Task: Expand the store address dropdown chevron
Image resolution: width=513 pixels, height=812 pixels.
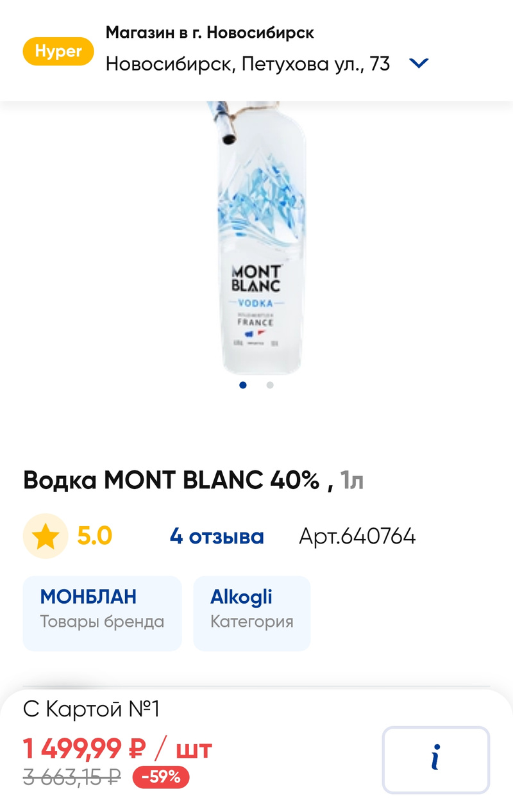Action: (x=419, y=63)
